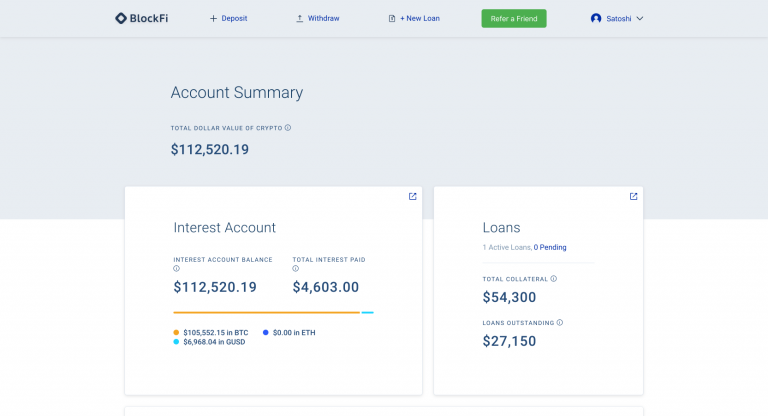The image size is (768, 416).
Task: Click the $27,150 loans outstanding value
Action: [509, 341]
